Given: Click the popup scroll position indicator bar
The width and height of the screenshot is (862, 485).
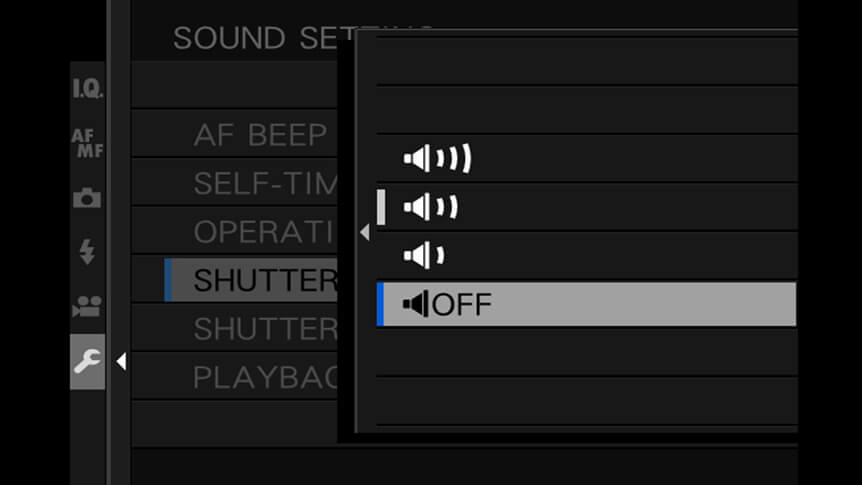Looking at the screenshot, I should (381, 207).
